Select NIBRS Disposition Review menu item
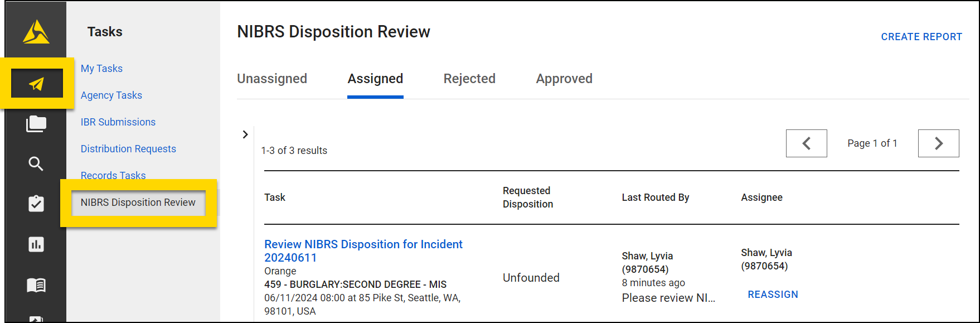This screenshot has width=980, height=323. [138, 203]
